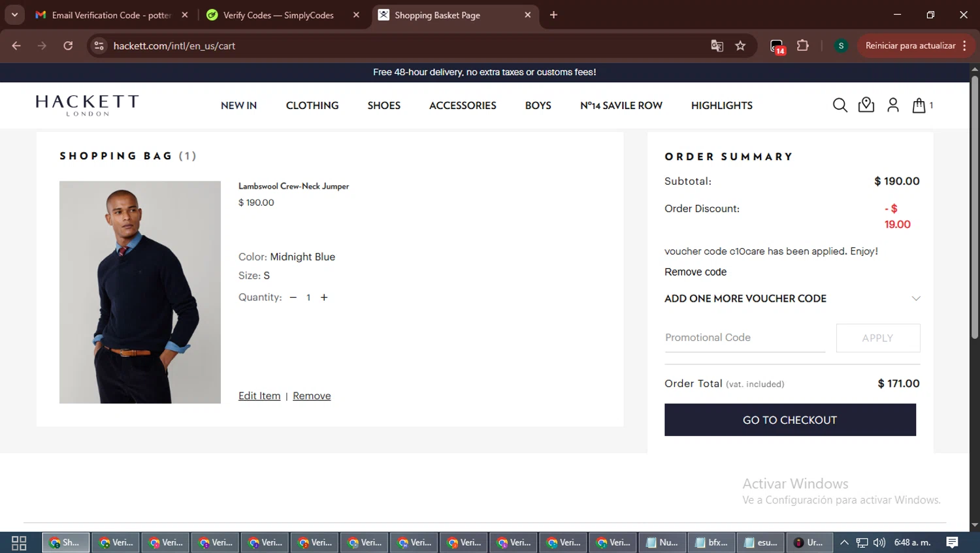Open the site information icon in address bar
The width and height of the screenshot is (980, 553).
coord(99,46)
